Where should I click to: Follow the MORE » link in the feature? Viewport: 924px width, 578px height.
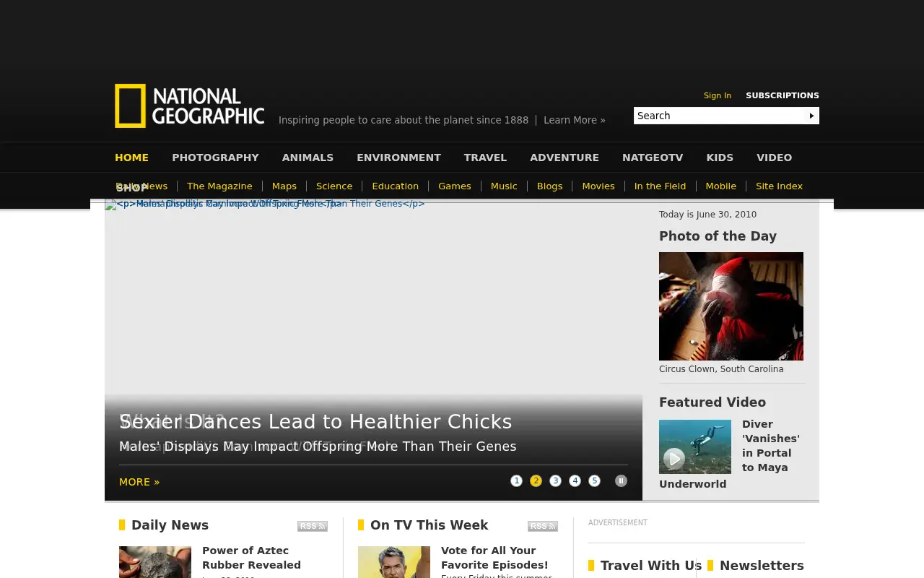[x=139, y=482]
